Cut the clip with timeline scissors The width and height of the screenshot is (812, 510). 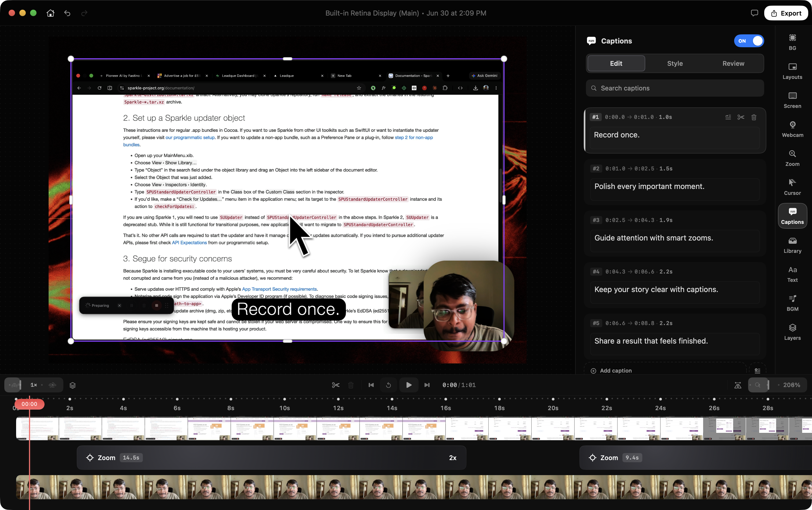click(336, 385)
